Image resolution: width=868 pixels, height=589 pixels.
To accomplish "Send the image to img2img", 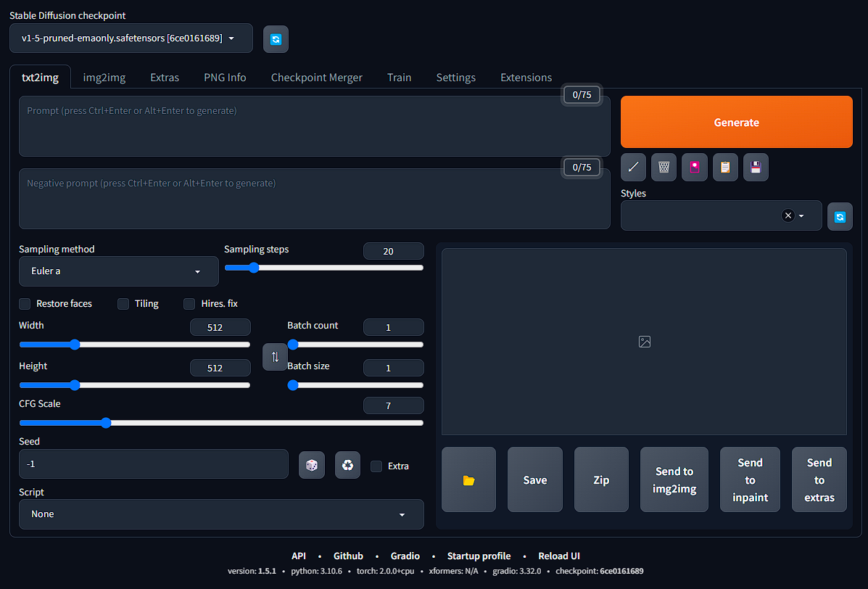I will tap(674, 480).
